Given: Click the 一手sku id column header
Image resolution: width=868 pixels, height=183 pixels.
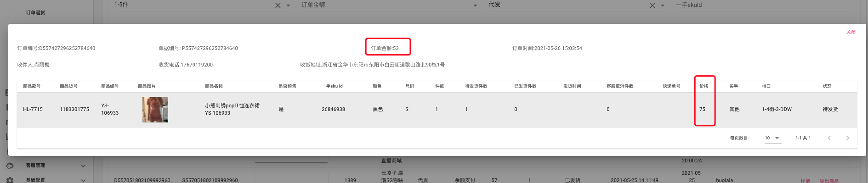Looking at the screenshot, I should tap(332, 86).
